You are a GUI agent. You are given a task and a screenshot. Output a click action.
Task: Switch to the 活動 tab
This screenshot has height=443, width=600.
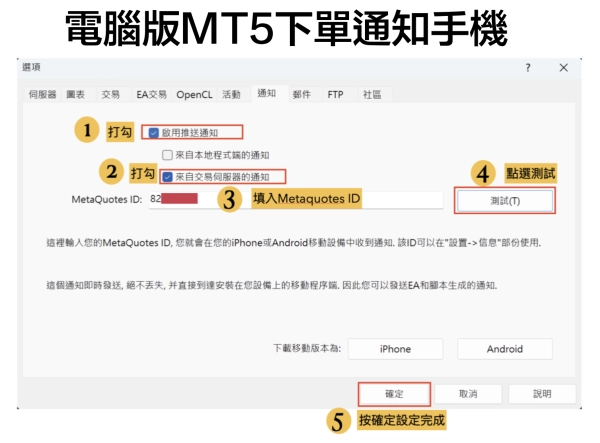pyautogui.click(x=231, y=94)
